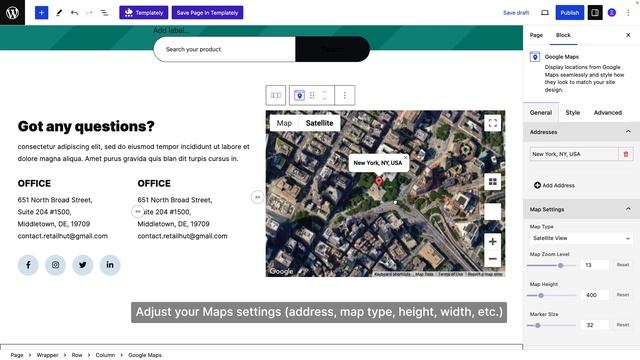Image resolution: width=640 pixels, height=360 pixels.
Task: Delete the New York address with trash icon
Action: [x=626, y=154]
